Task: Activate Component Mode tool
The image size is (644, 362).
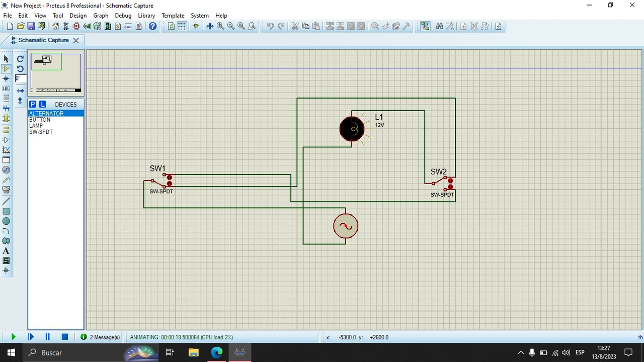Action: 6,69
